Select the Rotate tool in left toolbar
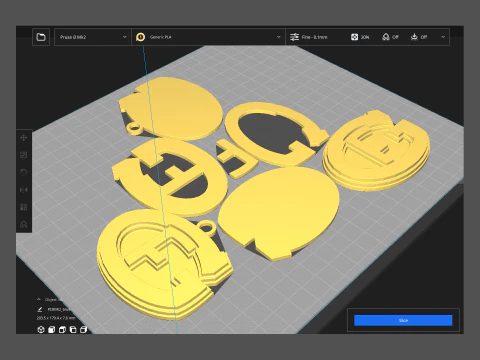 click(x=24, y=172)
